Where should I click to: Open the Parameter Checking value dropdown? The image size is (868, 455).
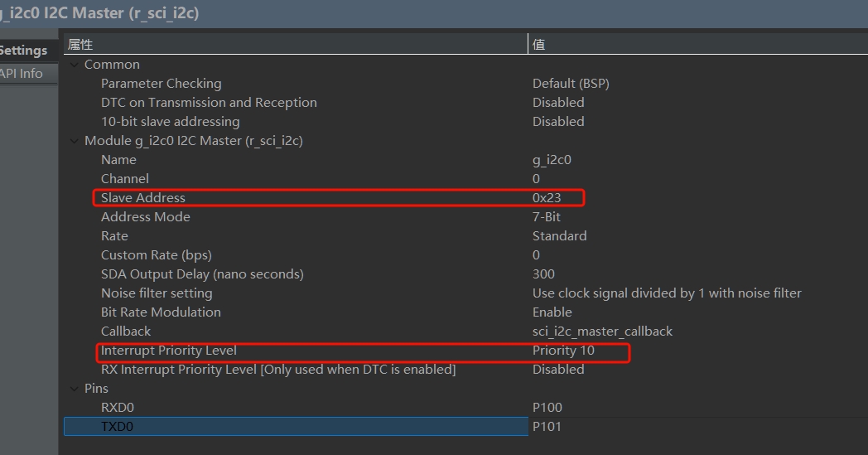pos(571,84)
